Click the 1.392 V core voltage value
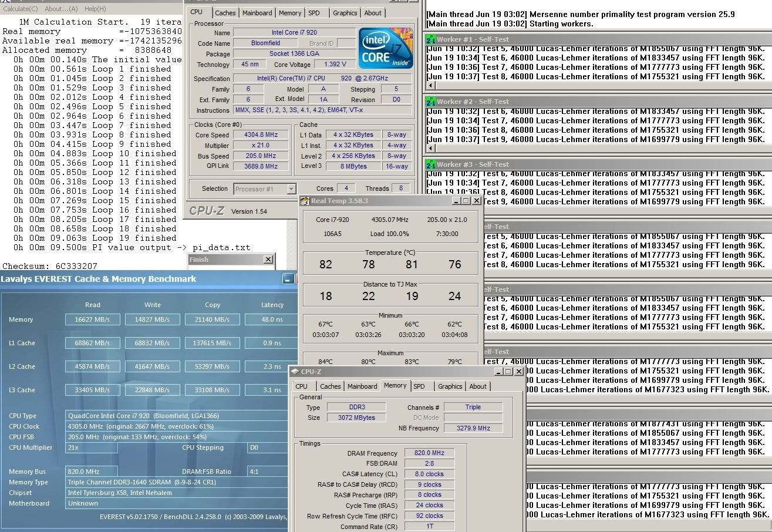 coord(334,65)
